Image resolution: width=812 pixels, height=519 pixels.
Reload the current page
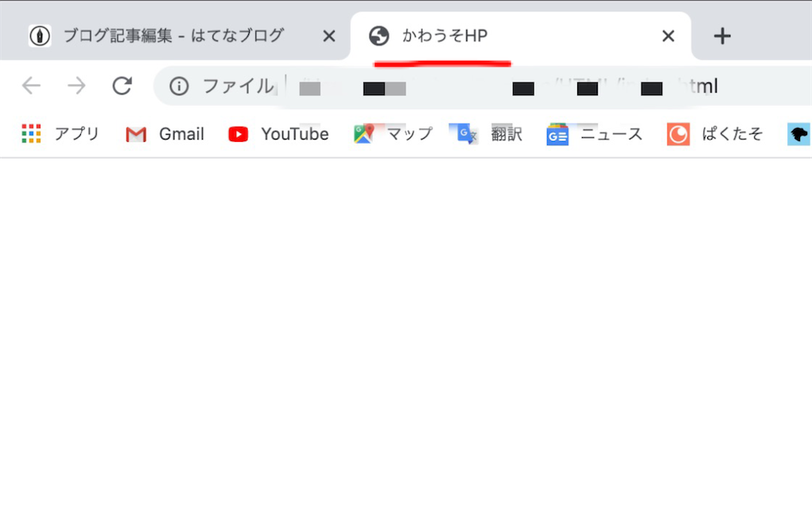pos(122,86)
